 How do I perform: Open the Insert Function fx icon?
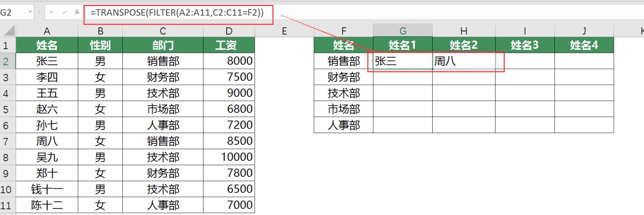point(76,12)
